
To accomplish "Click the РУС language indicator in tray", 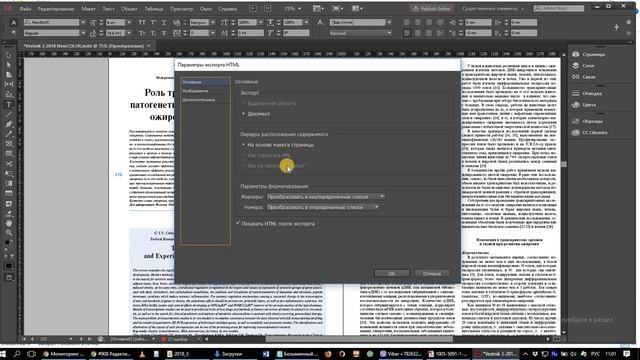I will (x=595, y=354).
